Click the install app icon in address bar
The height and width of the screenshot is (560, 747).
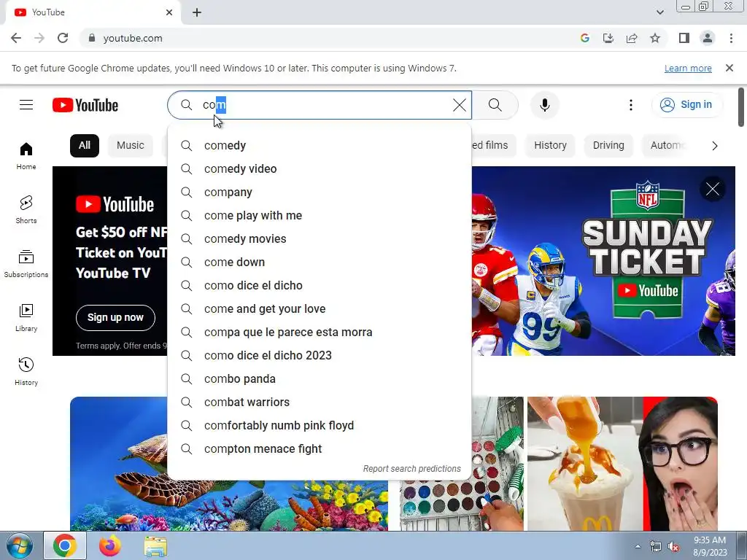click(x=608, y=38)
